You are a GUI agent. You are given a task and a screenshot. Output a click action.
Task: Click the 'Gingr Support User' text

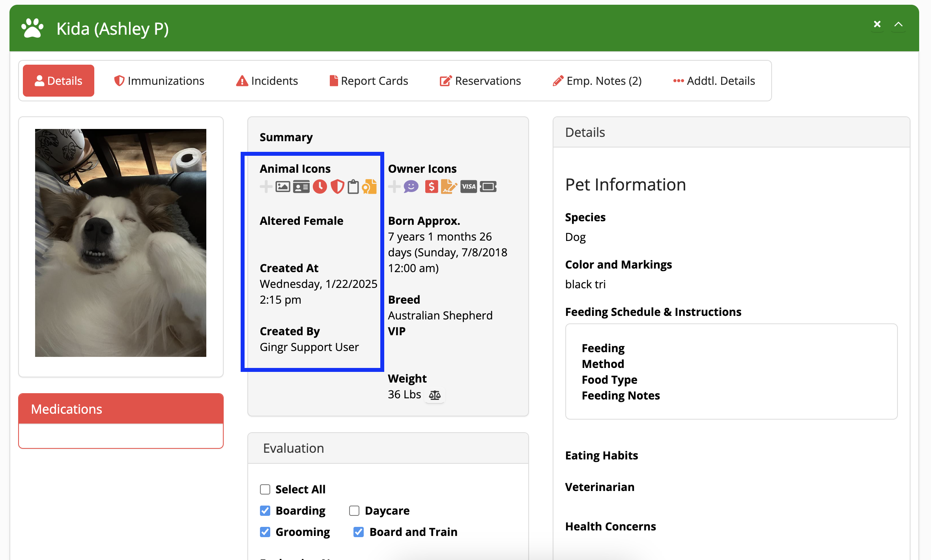tap(309, 347)
